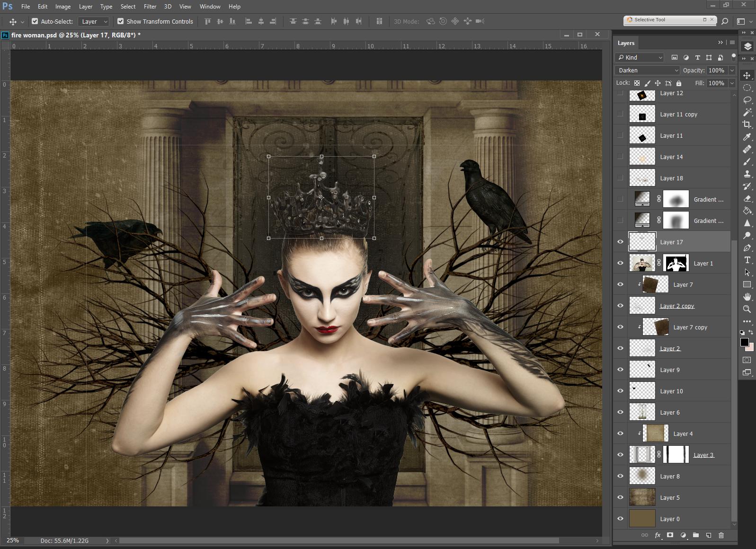Image resolution: width=756 pixels, height=549 pixels.
Task: Disable Show Transform Controls
Action: click(x=121, y=21)
